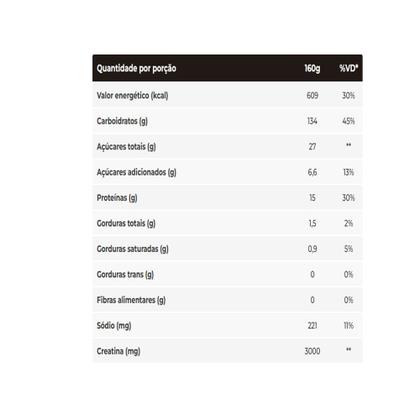Click the 'Sódio (mg)' row label

114,326
